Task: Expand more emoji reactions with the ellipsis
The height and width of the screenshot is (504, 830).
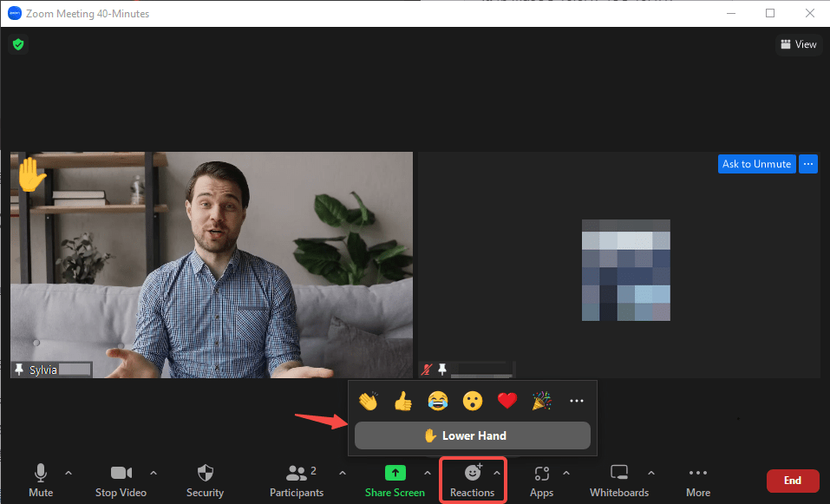Action: (x=576, y=400)
